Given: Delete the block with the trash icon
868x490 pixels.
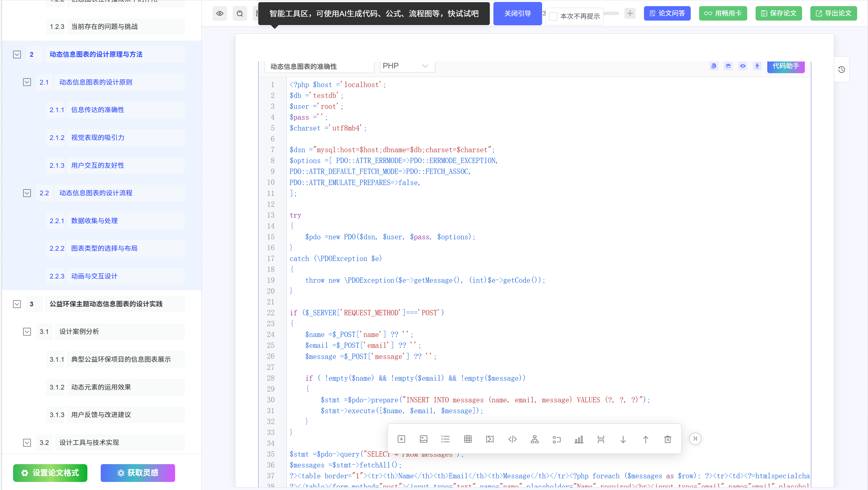Looking at the screenshot, I should click(668, 439).
